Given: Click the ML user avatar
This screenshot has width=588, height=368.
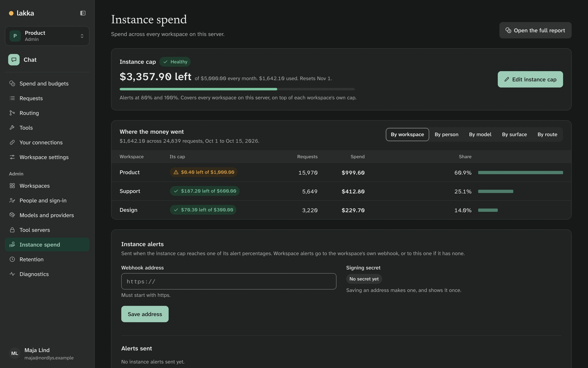Looking at the screenshot, I should [x=14, y=353].
